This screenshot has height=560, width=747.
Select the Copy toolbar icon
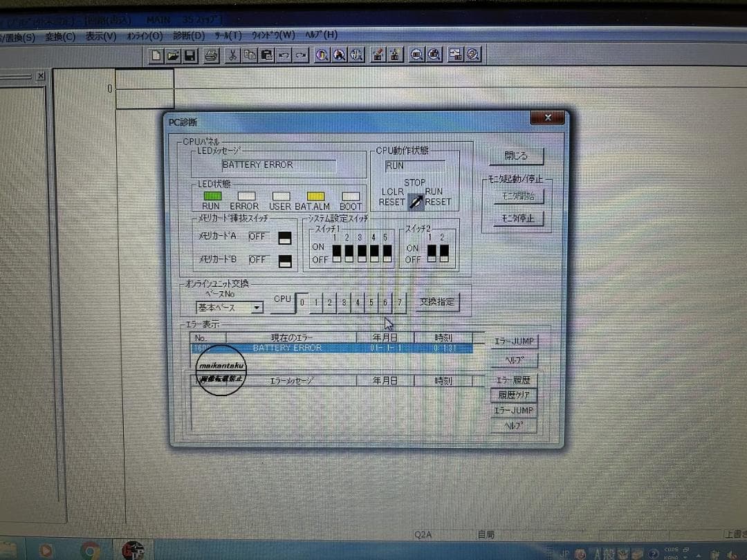(x=249, y=55)
